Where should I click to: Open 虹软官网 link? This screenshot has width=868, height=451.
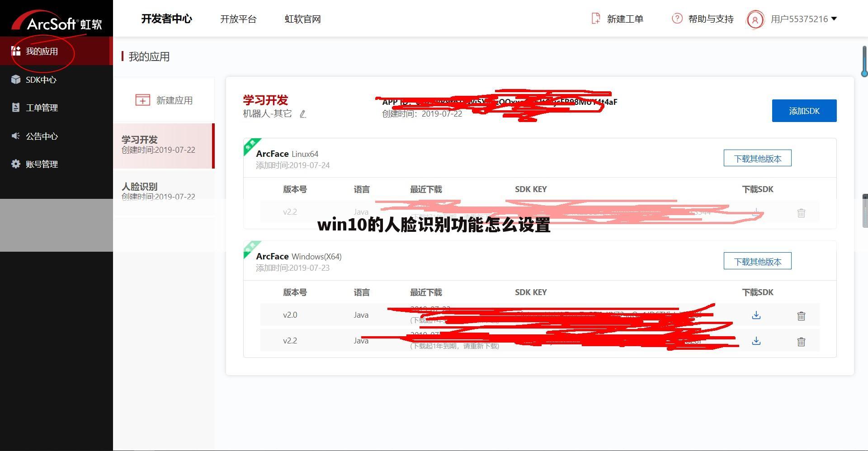pyautogui.click(x=303, y=19)
